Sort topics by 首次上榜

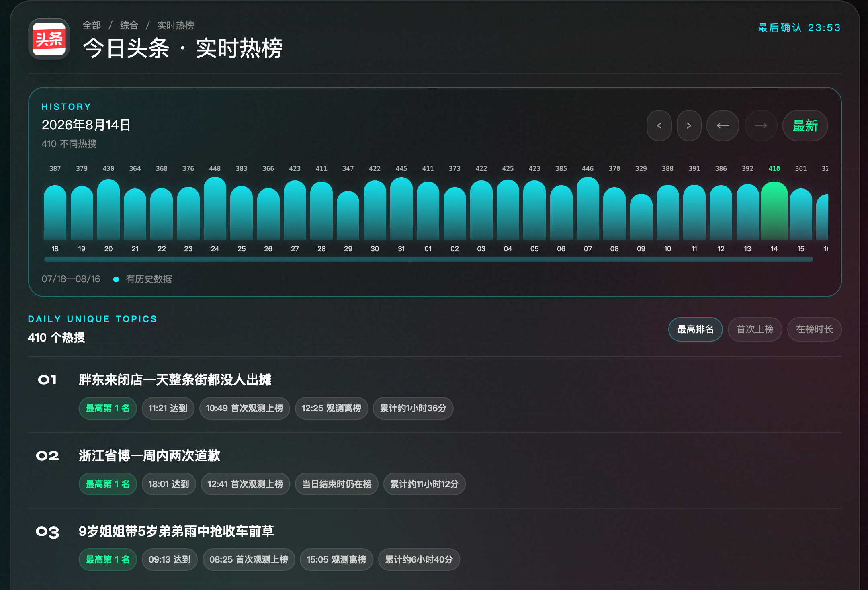click(755, 329)
